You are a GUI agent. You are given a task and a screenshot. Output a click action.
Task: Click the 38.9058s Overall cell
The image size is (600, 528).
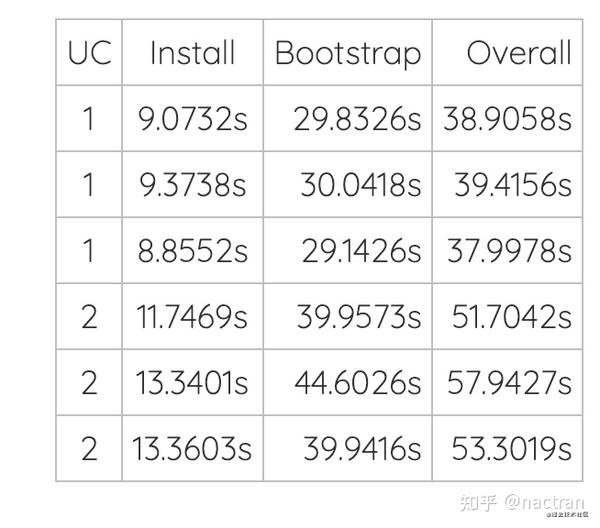[x=508, y=119]
